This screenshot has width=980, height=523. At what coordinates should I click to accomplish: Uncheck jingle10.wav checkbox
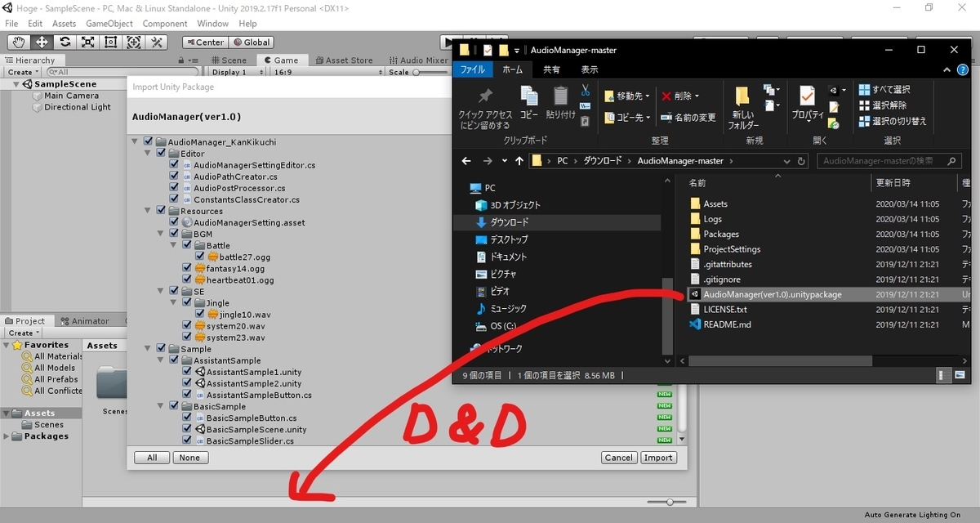200,314
